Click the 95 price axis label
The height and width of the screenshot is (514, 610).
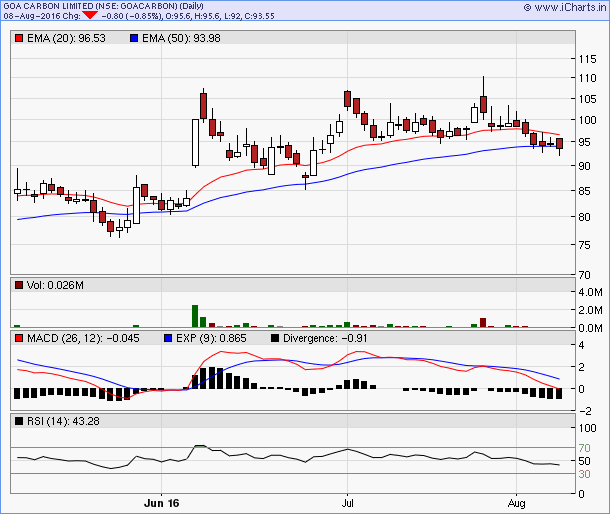coord(584,142)
